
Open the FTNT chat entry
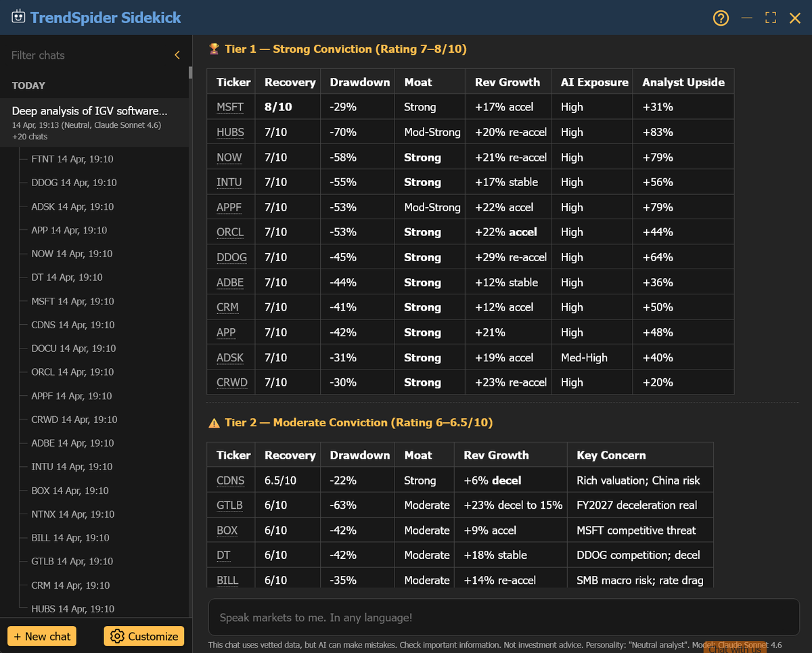pyautogui.click(x=72, y=159)
